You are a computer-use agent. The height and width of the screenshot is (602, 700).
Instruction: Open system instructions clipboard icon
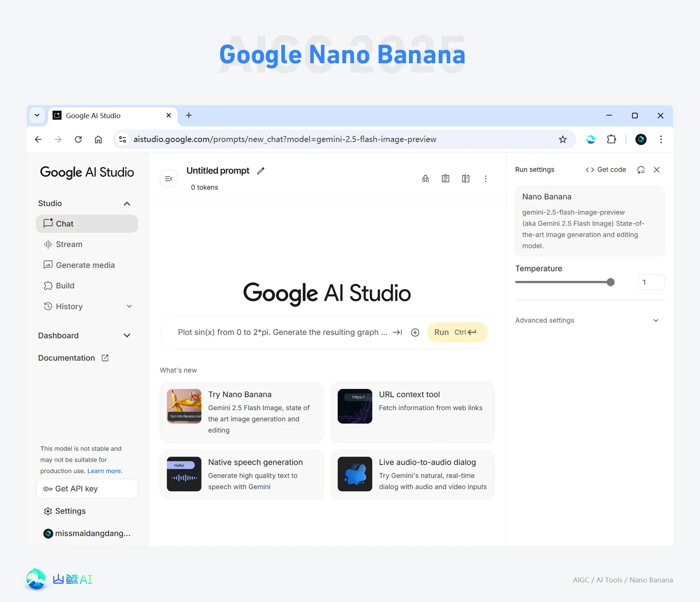pos(445,179)
